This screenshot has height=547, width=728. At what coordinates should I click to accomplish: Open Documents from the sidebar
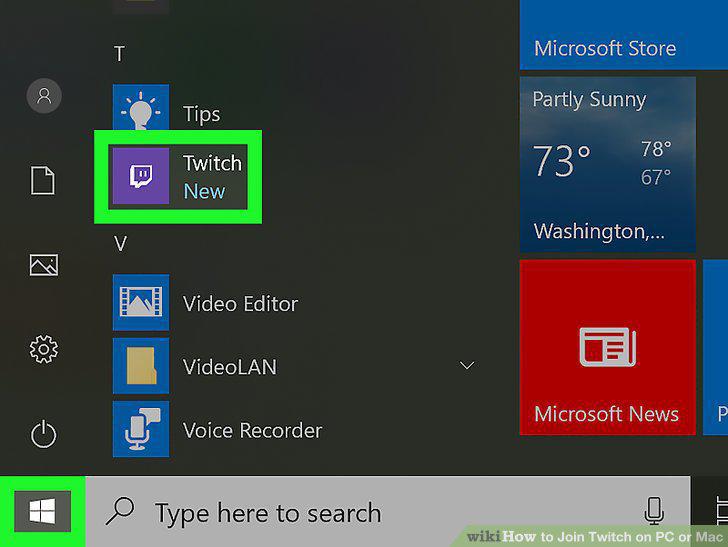click(x=43, y=180)
